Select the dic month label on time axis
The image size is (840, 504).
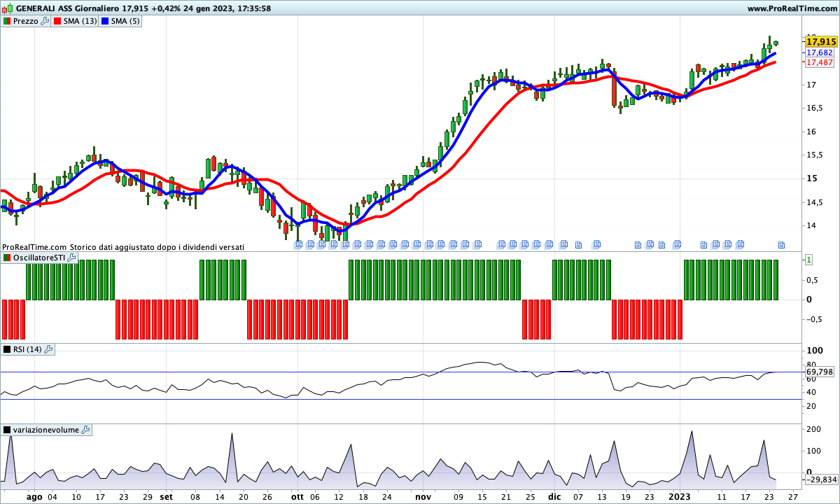pos(554,497)
